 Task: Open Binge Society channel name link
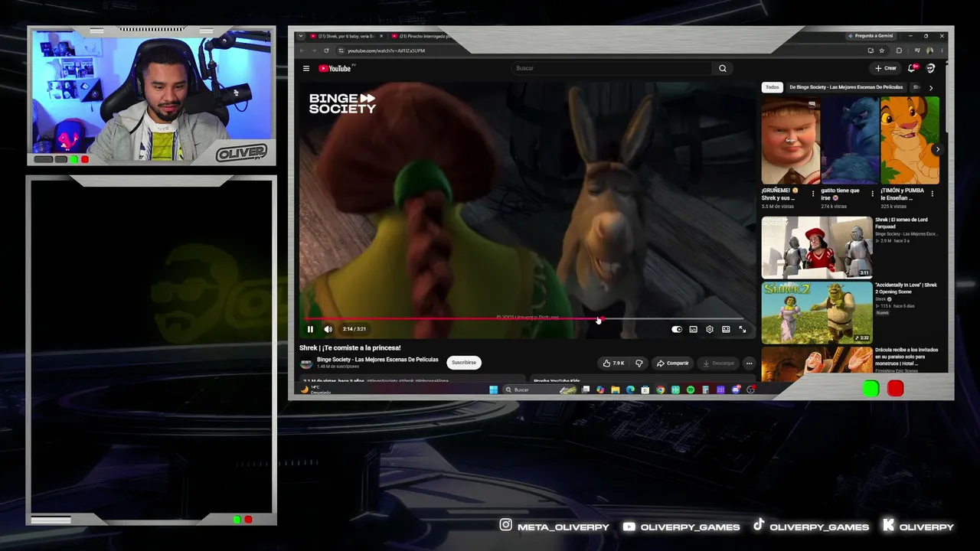tap(377, 360)
